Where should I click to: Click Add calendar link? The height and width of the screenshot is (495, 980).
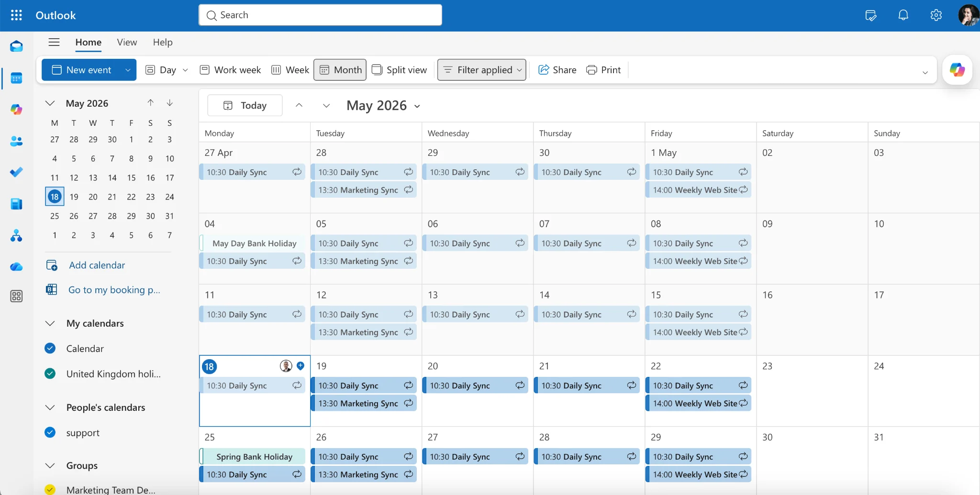(x=97, y=265)
